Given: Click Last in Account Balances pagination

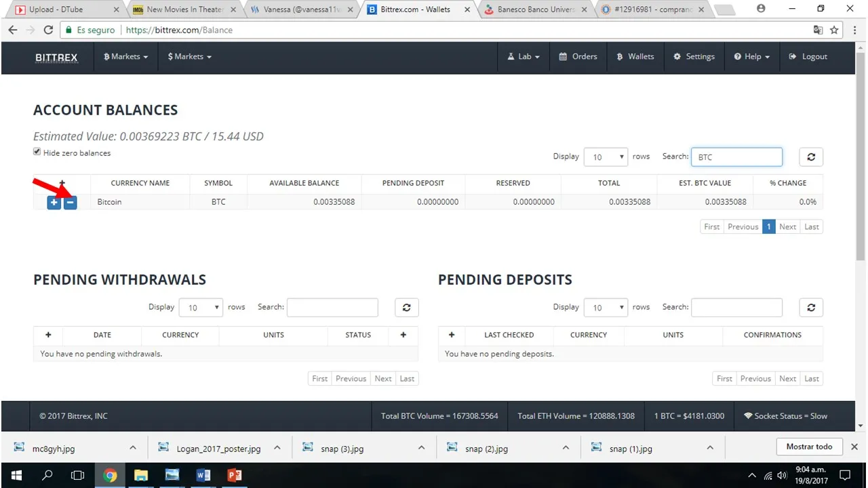Looking at the screenshot, I should point(812,227).
